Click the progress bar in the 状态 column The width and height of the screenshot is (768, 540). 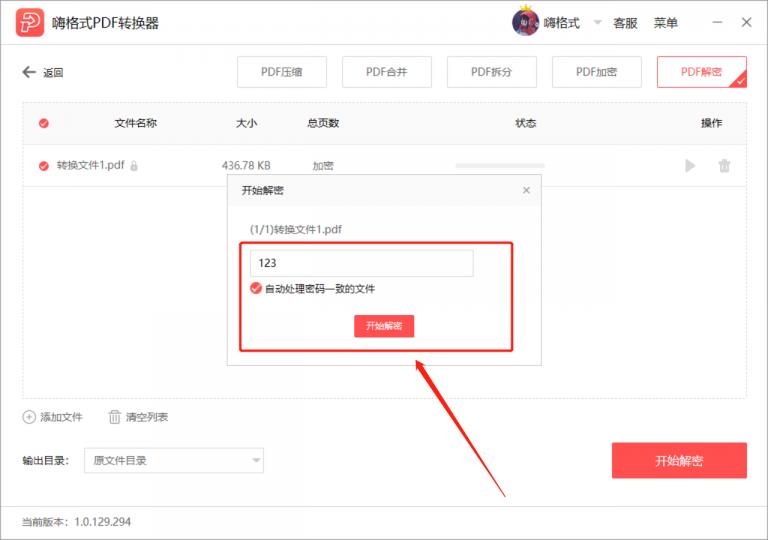pyautogui.click(x=500, y=166)
